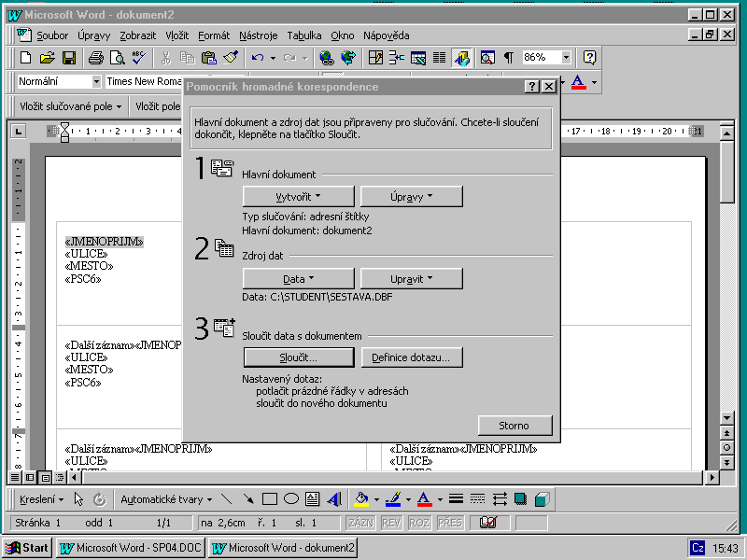Open the Upravit dropdown under Zdroj dat

point(411,278)
